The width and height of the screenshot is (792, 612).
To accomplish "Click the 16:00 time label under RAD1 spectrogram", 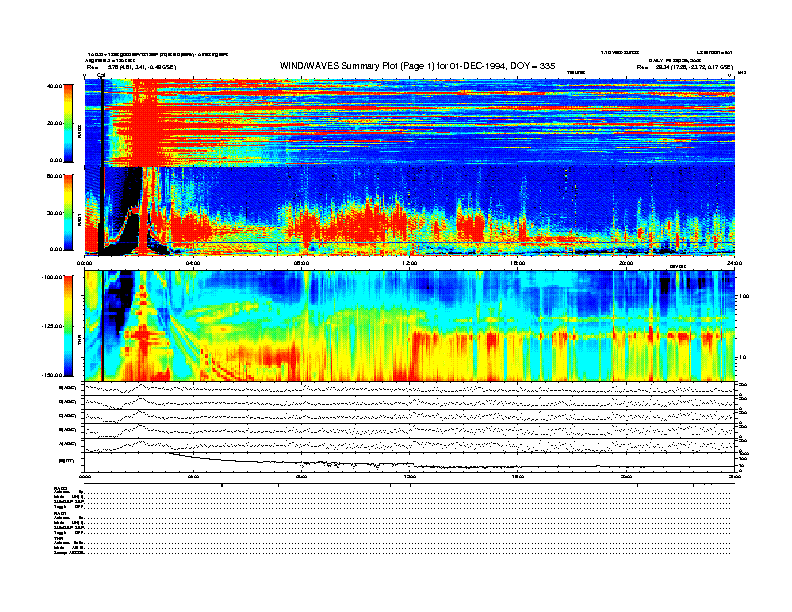I will (x=518, y=263).
